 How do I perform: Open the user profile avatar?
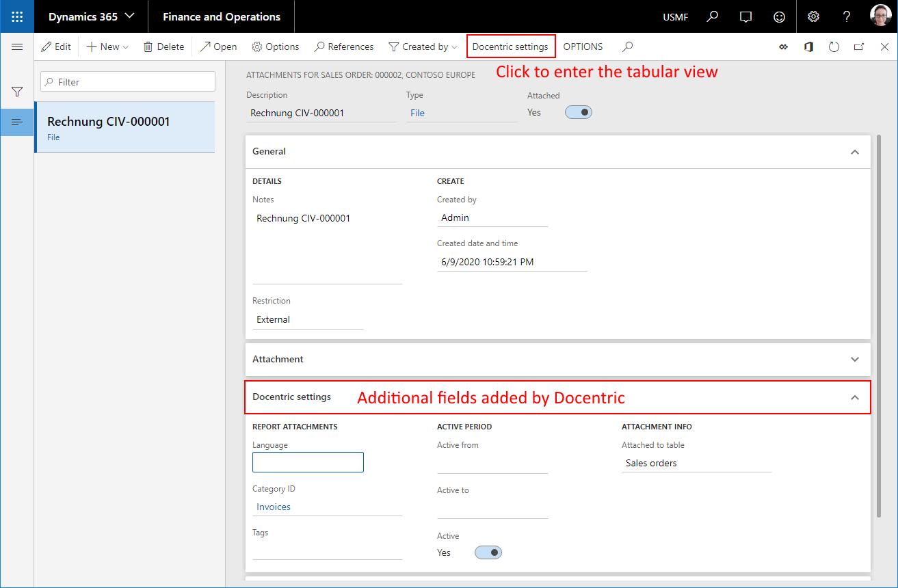880,16
